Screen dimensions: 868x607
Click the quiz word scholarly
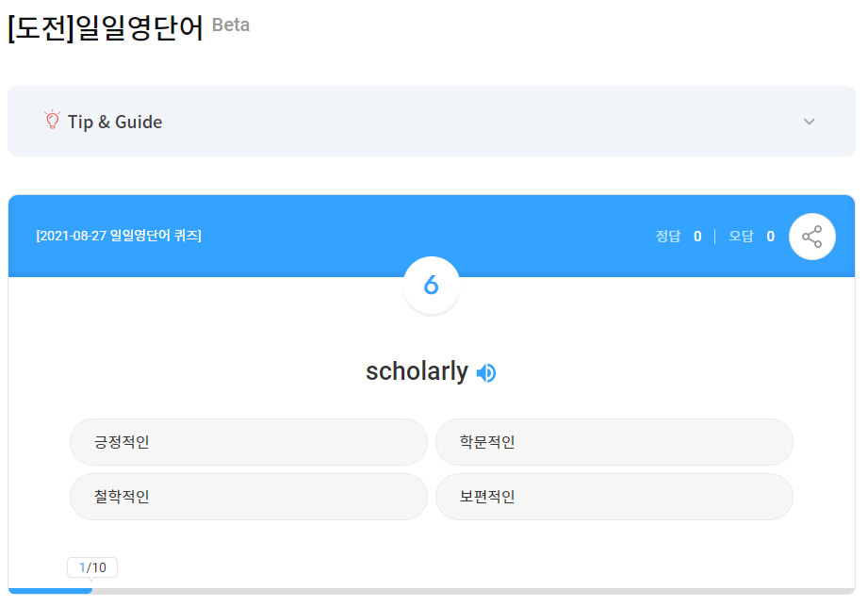point(417,372)
